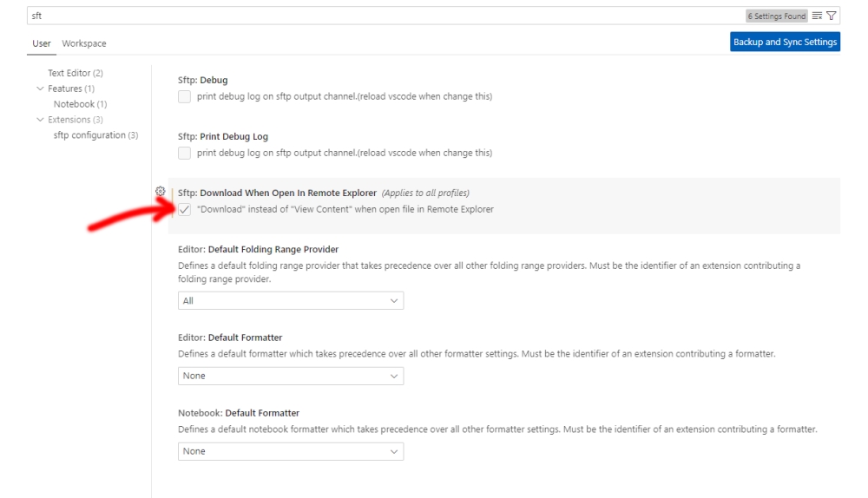868x498 pixels.
Task: Click the Editor: Default Formatter title
Action: coord(230,337)
